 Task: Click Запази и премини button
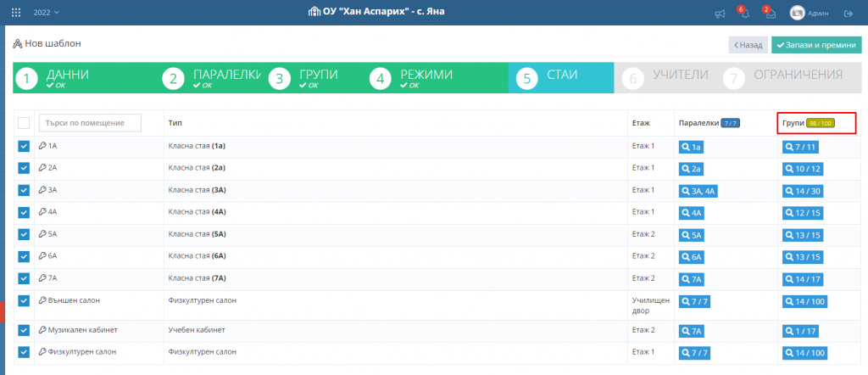(x=816, y=45)
